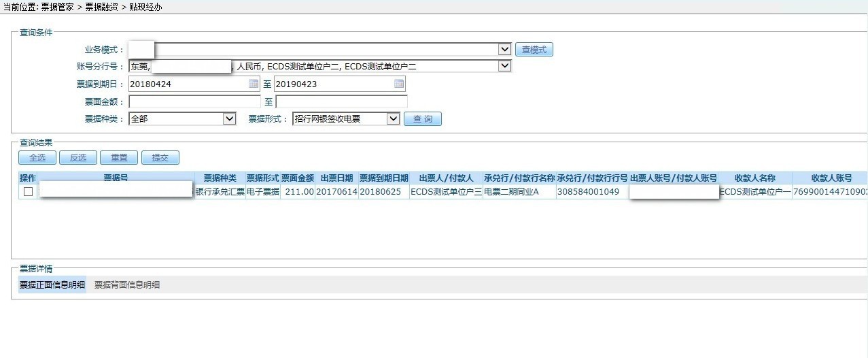Screen dimensions: 868x358
Task: Open the 票据形式 dropdown
Action: tap(393, 119)
